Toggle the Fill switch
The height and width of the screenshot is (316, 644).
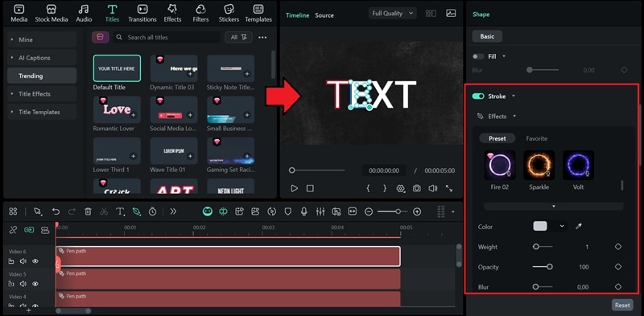pyautogui.click(x=478, y=56)
